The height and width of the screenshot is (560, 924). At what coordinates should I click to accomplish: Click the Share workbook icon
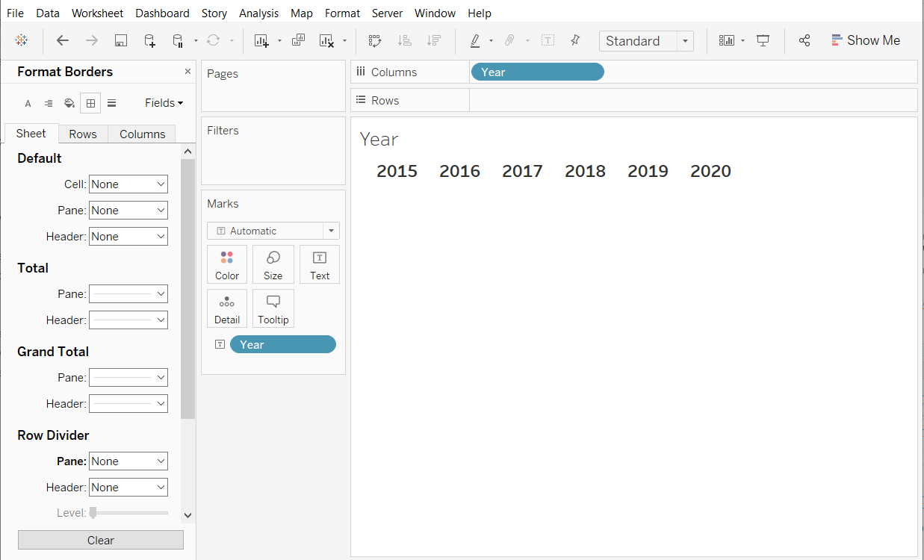(804, 41)
